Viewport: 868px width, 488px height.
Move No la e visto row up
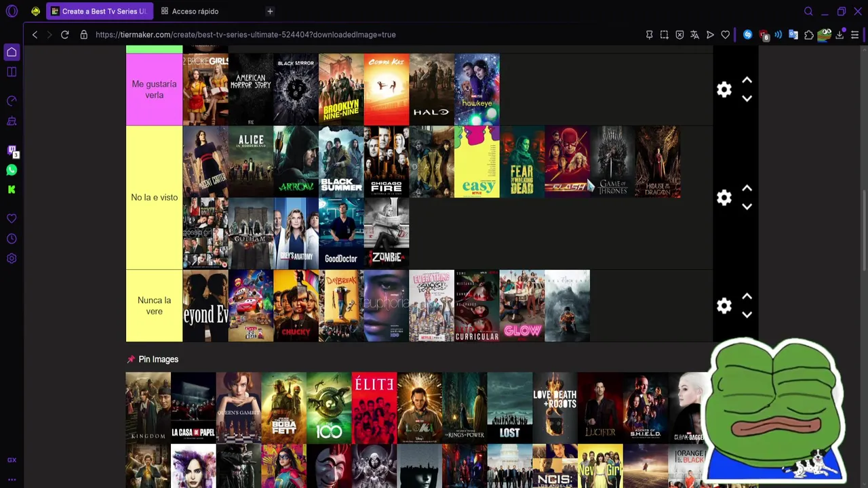(747, 188)
